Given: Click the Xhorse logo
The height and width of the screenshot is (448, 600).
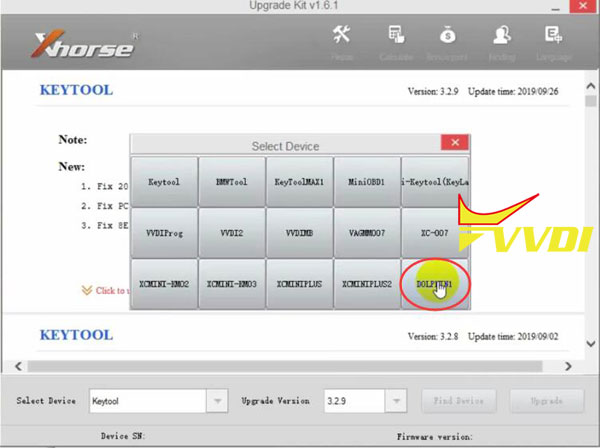Looking at the screenshot, I should pos(84,44).
